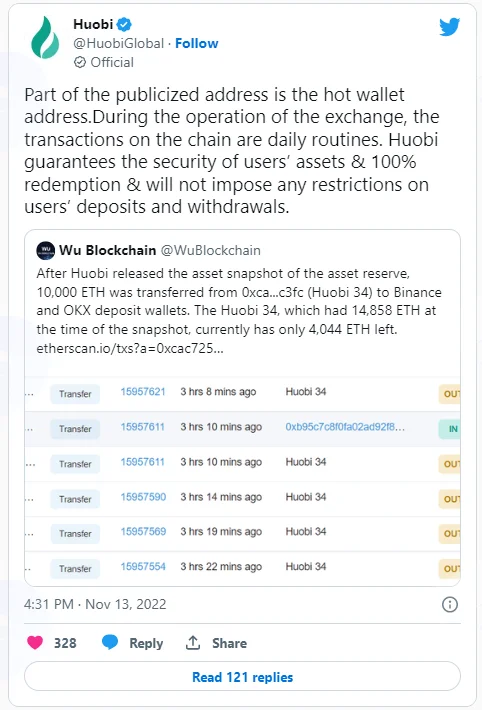Click the Huobi display name
The width and height of the screenshot is (482, 710).
pyautogui.click(x=93, y=24)
